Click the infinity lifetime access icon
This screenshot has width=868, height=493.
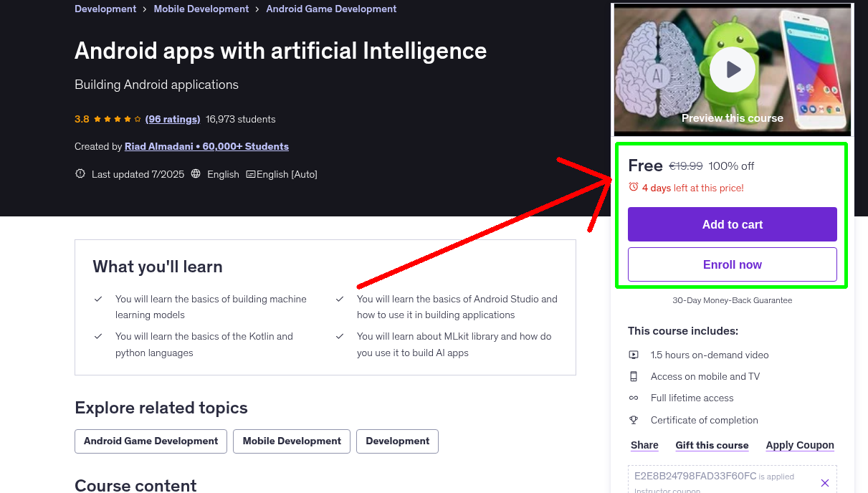(634, 398)
